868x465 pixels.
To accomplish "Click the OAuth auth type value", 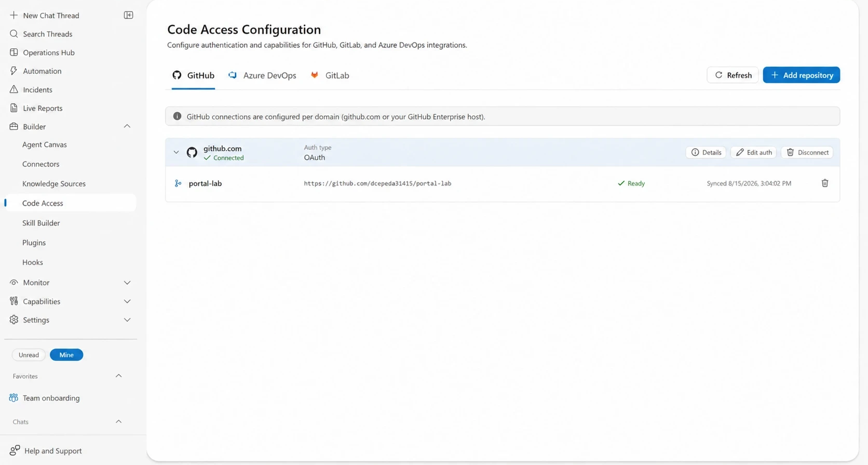I will pos(315,157).
